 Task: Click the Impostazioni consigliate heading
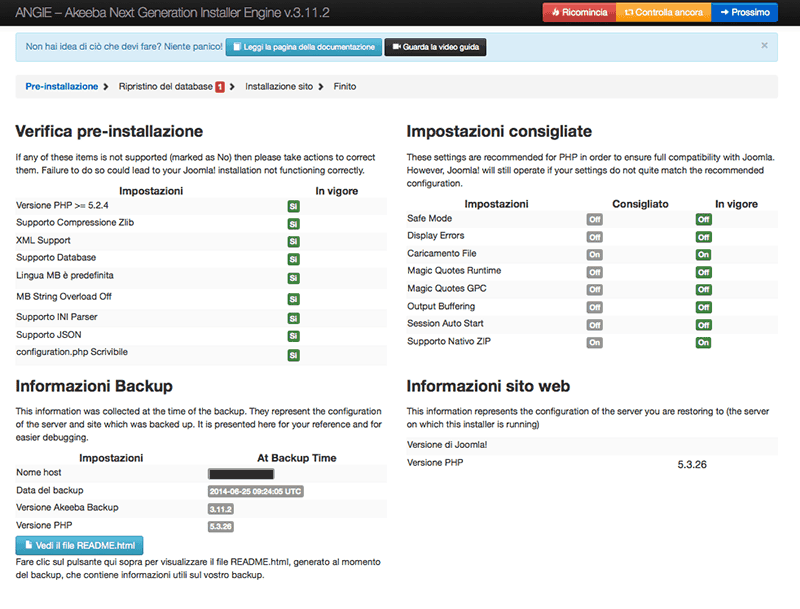[499, 132]
